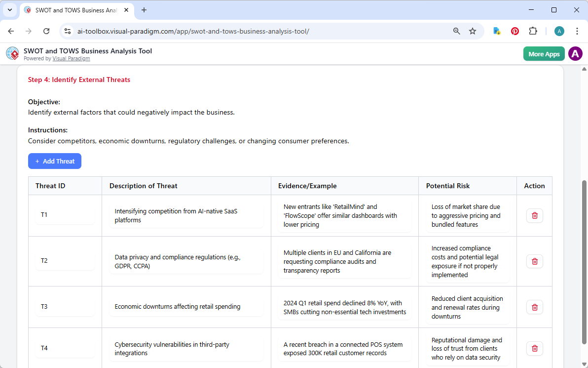Screen dimensions: 588x368
Task: Open the browser extensions puzzle icon
Action: [533, 31]
